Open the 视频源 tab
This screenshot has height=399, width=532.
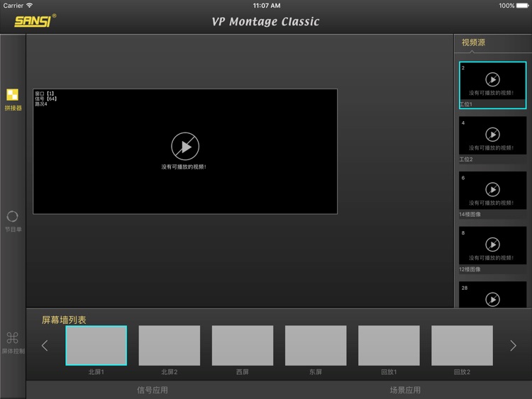coord(473,43)
